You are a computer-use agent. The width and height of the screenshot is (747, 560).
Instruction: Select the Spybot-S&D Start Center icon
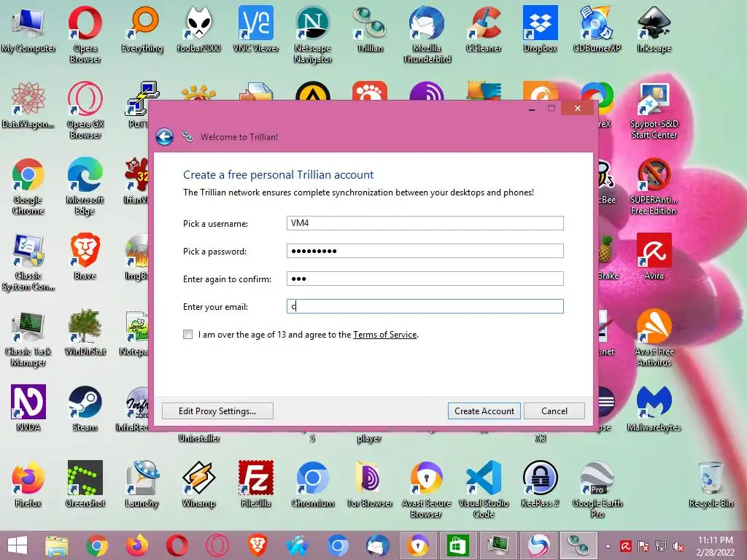point(654,110)
